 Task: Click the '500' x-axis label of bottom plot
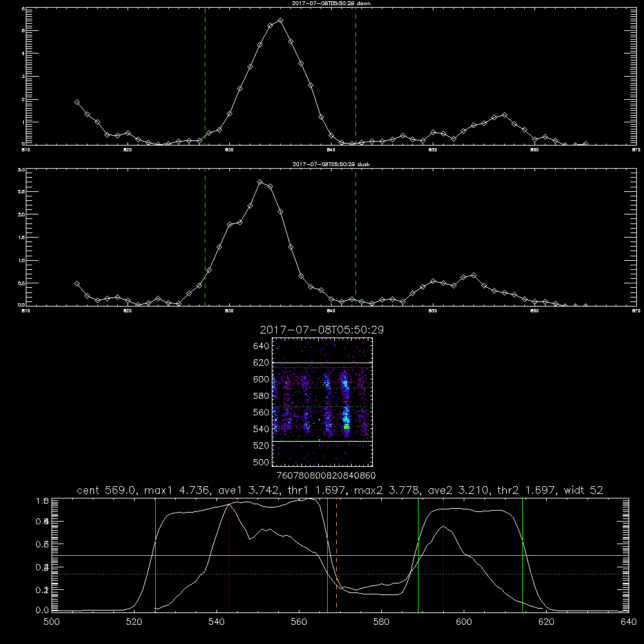tap(52, 622)
